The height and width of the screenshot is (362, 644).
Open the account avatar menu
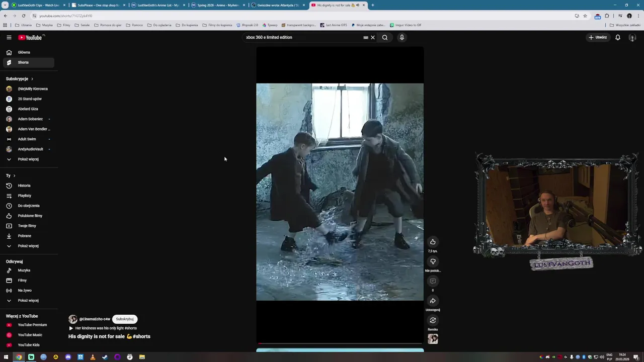click(632, 37)
